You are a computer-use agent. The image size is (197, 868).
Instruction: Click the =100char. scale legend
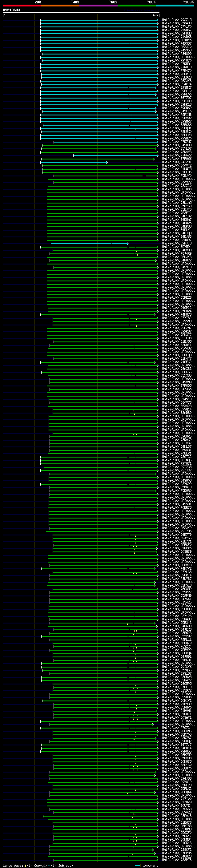pyautogui.click(x=147, y=866)
